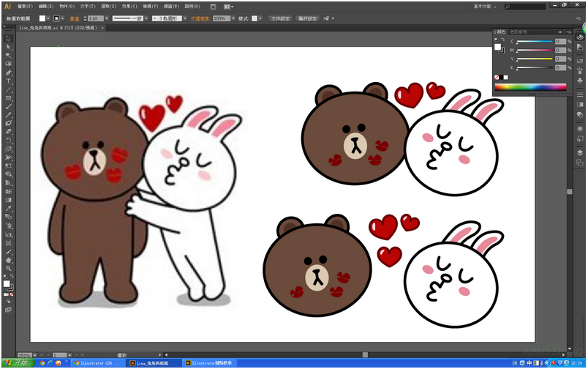Click the Cyan (C) slider track
Screen dimensions: 588x369
[x=535, y=42]
